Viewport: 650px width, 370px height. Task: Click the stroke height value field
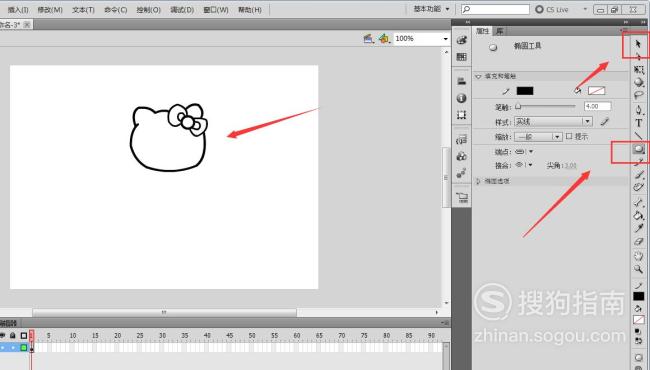coord(597,106)
